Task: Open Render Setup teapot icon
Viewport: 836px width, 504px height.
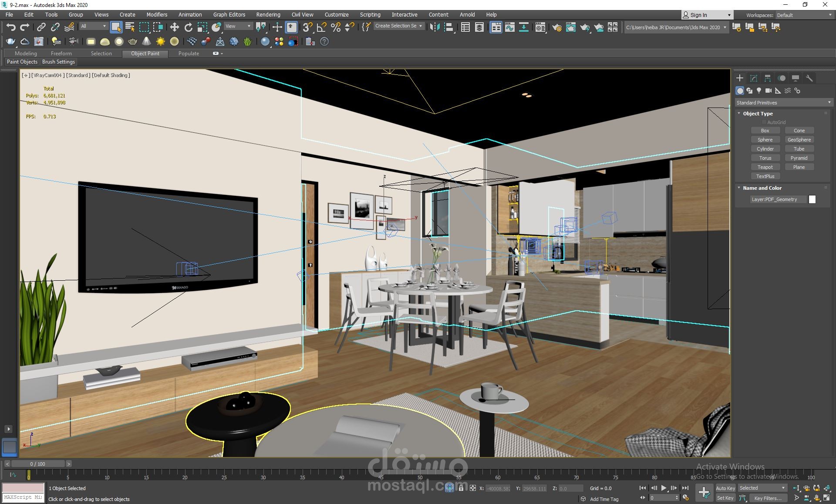Action: coord(556,28)
